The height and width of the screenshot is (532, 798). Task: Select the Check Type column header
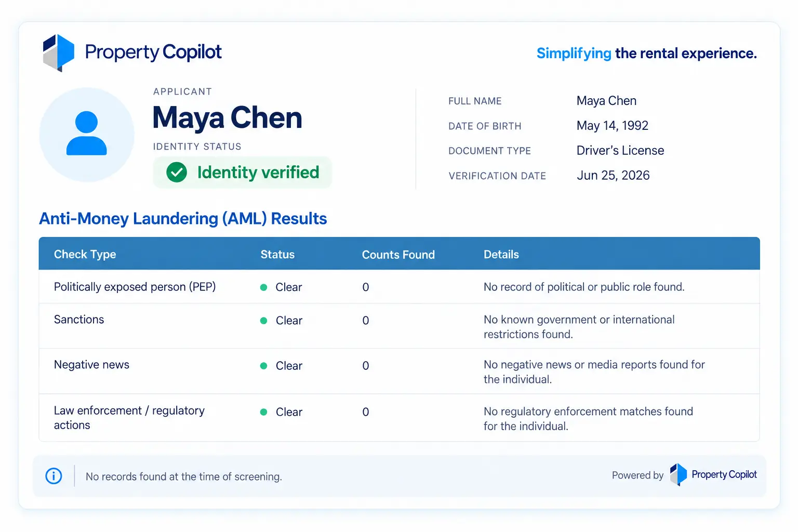click(85, 254)
